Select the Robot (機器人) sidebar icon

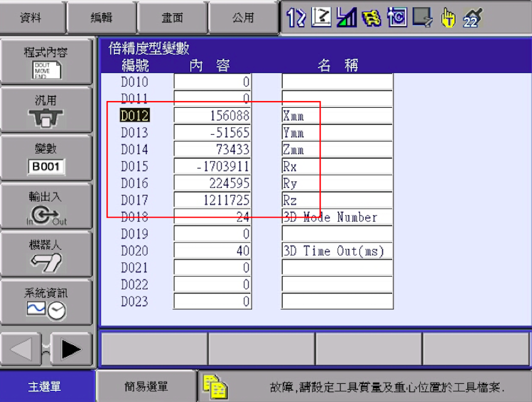click(x=46, y=253)
